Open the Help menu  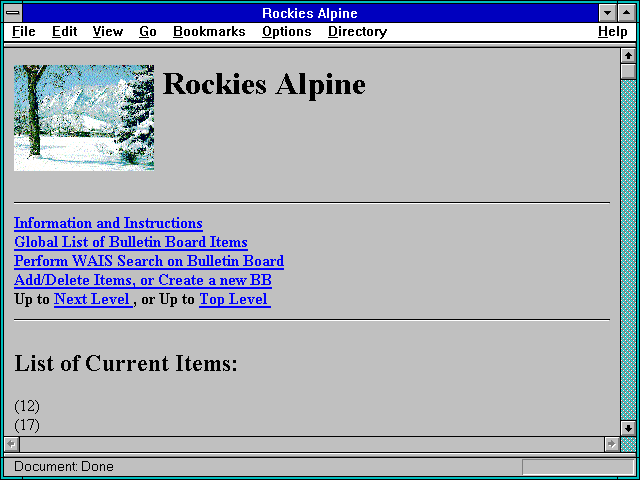613,31
